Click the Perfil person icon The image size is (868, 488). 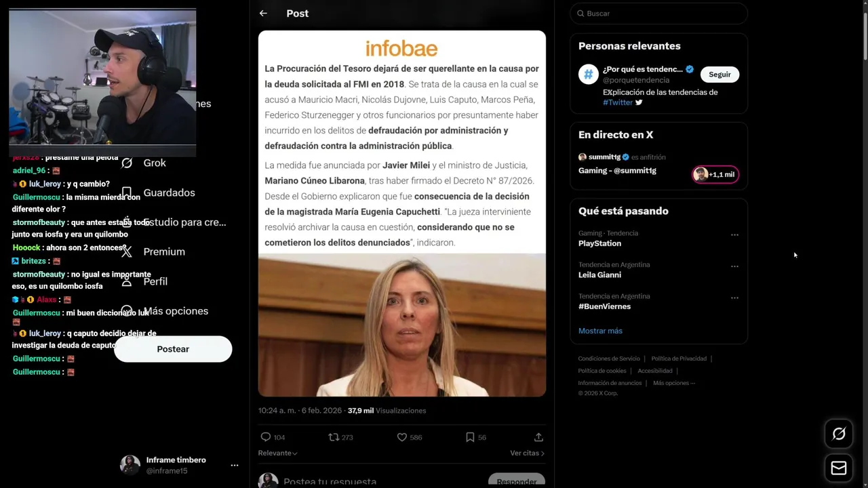[127, 281]
